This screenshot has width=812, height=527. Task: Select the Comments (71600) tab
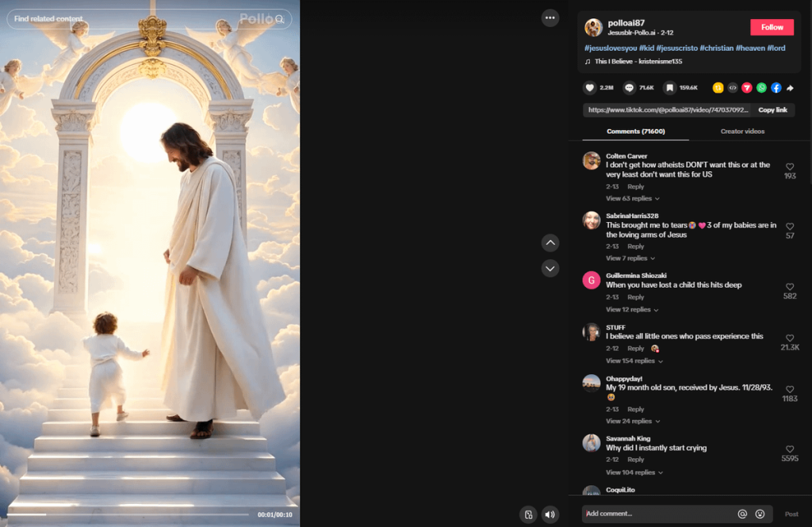pyautogui.click(x=635, y=132)
